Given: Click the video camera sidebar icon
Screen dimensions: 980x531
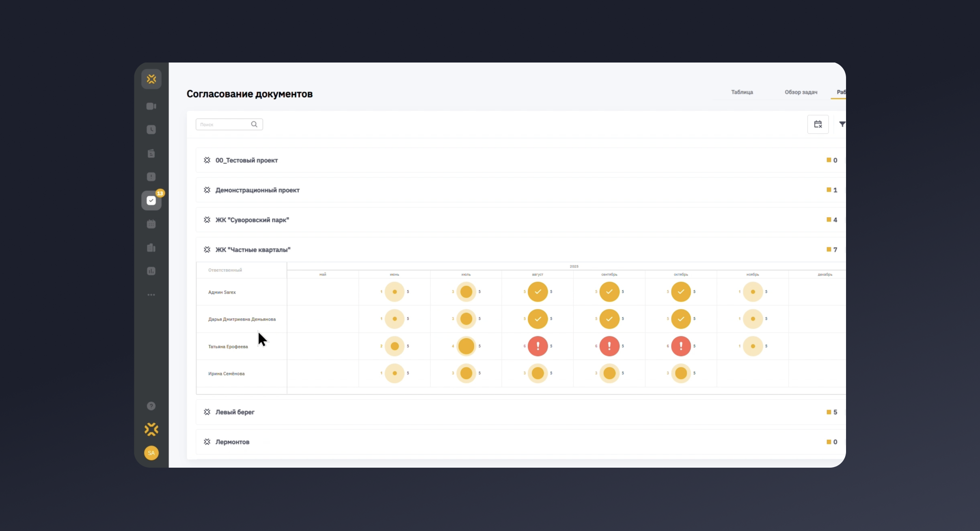Looking at the screenshot, I should pyautogui.click(x=151, y=106).
